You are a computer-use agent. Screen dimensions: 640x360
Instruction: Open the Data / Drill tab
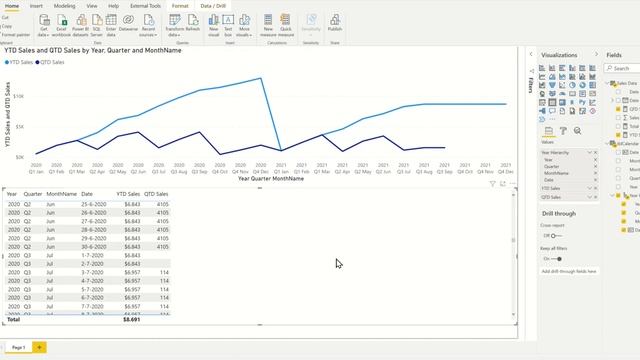pos(213,6)
